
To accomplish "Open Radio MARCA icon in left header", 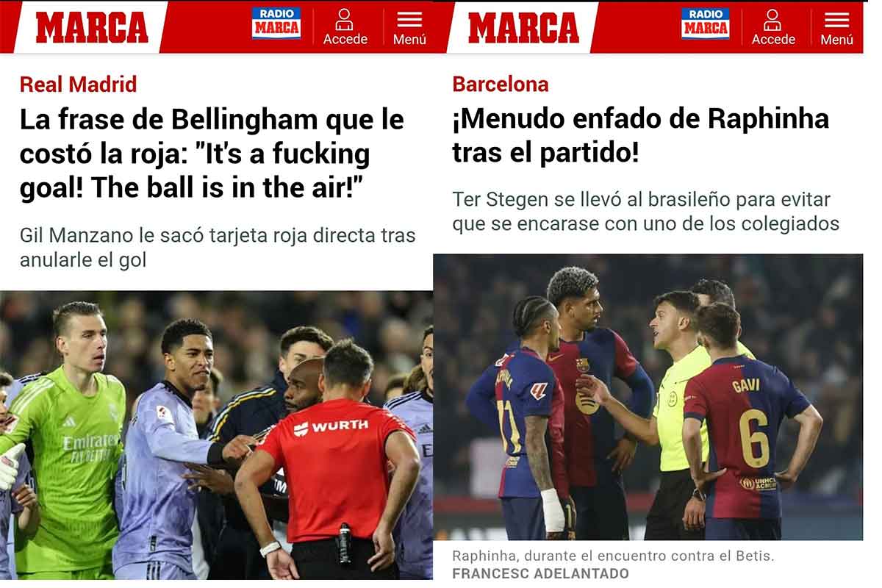I will [276, 24].
